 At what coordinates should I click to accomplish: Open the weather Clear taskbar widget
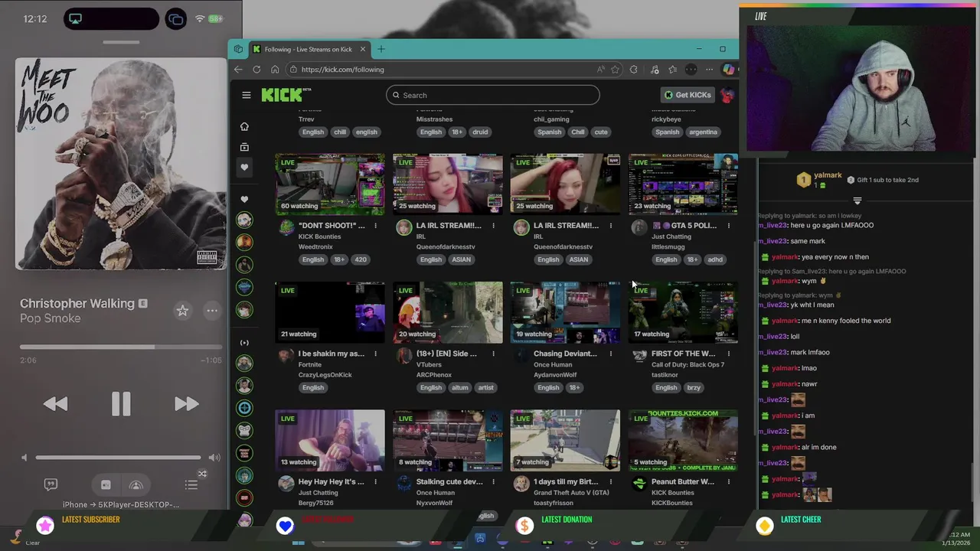[24, 539]
